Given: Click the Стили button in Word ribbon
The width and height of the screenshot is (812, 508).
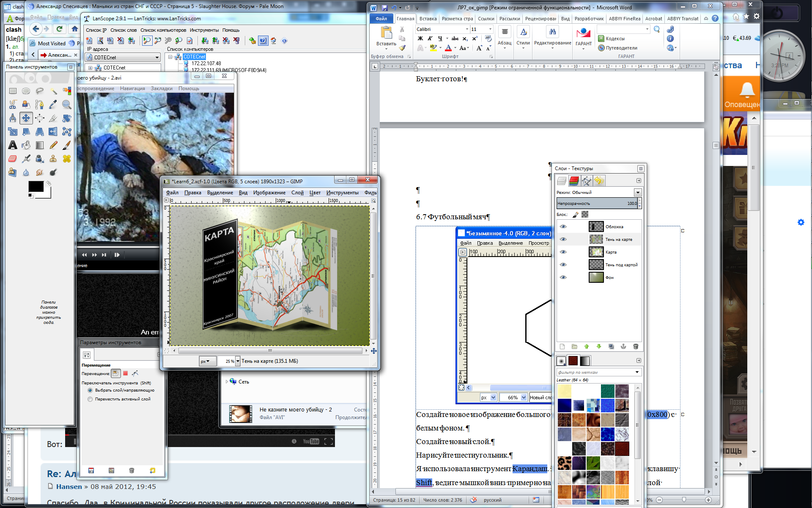Looking at the screenshot, I should (523, 37).
